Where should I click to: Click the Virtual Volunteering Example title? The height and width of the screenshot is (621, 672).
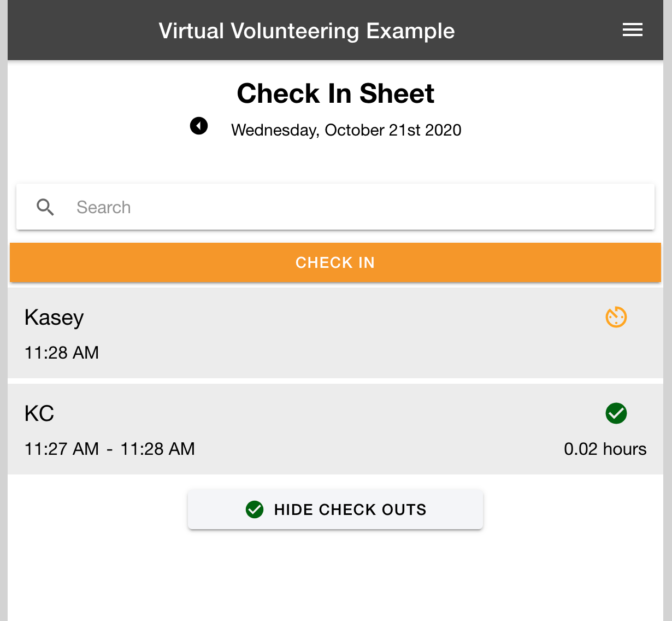click(306, 31)
